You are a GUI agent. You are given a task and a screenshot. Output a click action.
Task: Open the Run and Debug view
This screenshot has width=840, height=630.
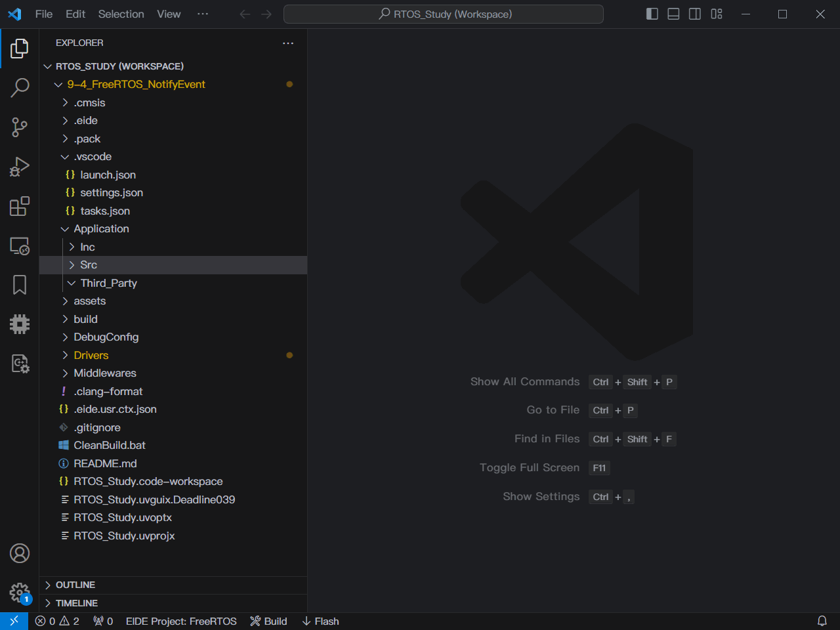coord(20,167)
